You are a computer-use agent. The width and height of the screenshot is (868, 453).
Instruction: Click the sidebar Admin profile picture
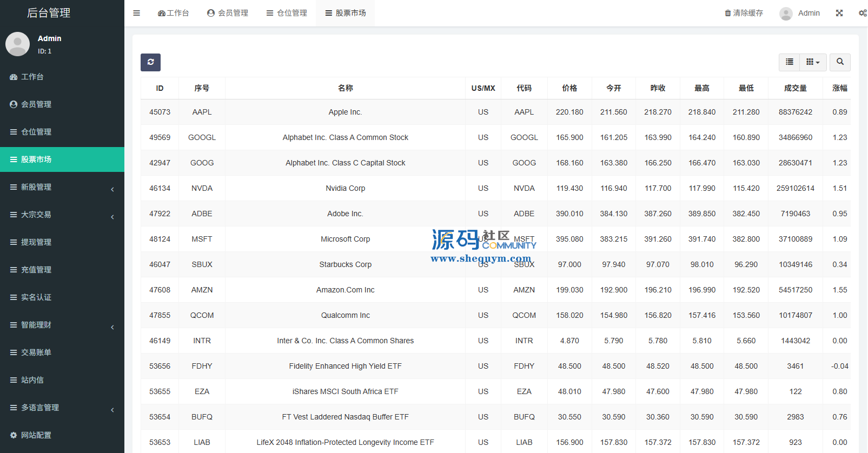(17, 44)
